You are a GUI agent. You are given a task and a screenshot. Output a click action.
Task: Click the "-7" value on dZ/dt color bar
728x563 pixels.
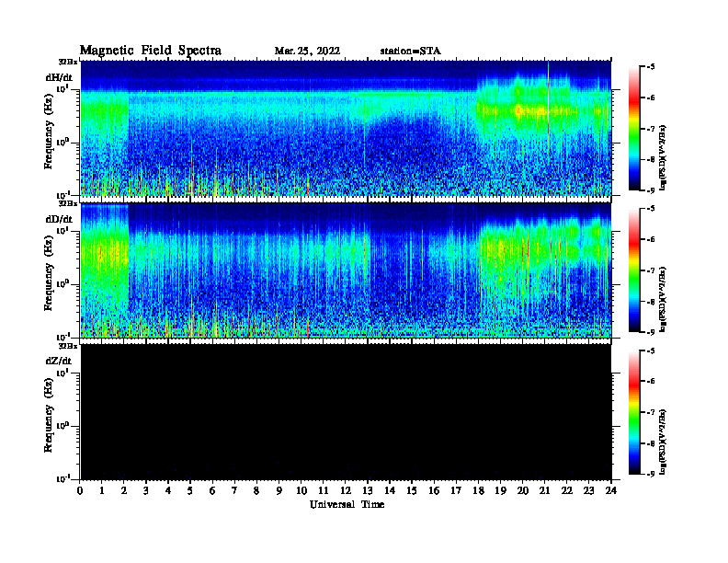(x=651, y=412)
